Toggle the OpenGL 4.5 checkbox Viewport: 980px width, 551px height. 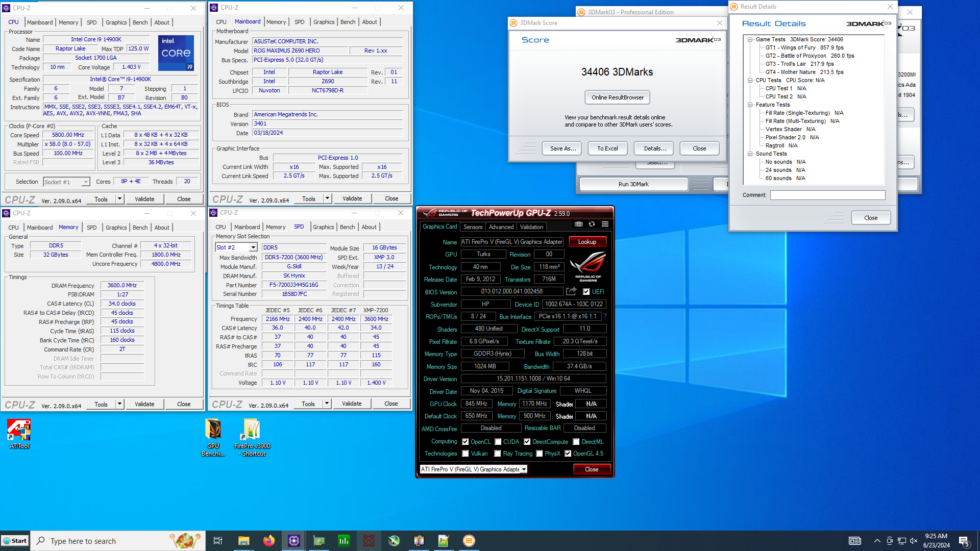coord(568,454)
